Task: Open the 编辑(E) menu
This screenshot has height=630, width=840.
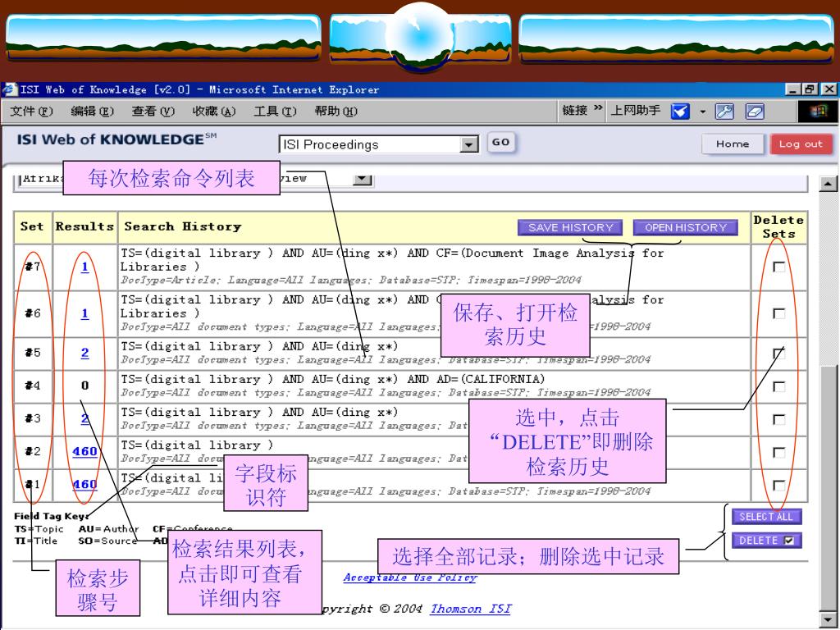Action: [x=93, y=111]
